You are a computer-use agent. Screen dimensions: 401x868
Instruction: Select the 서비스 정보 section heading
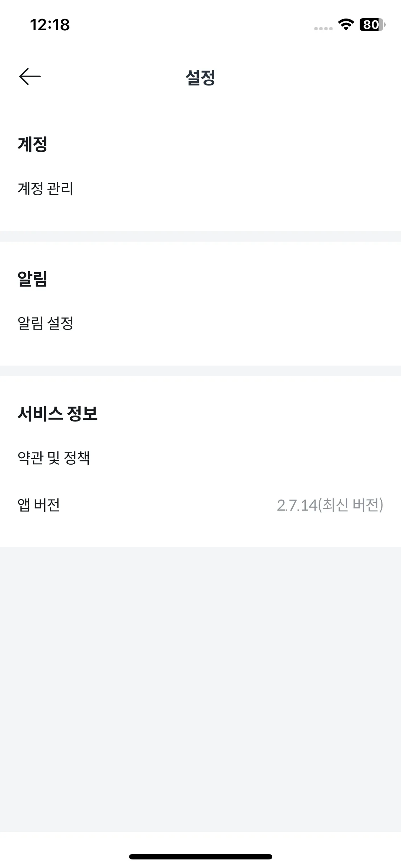coord(57,414)
